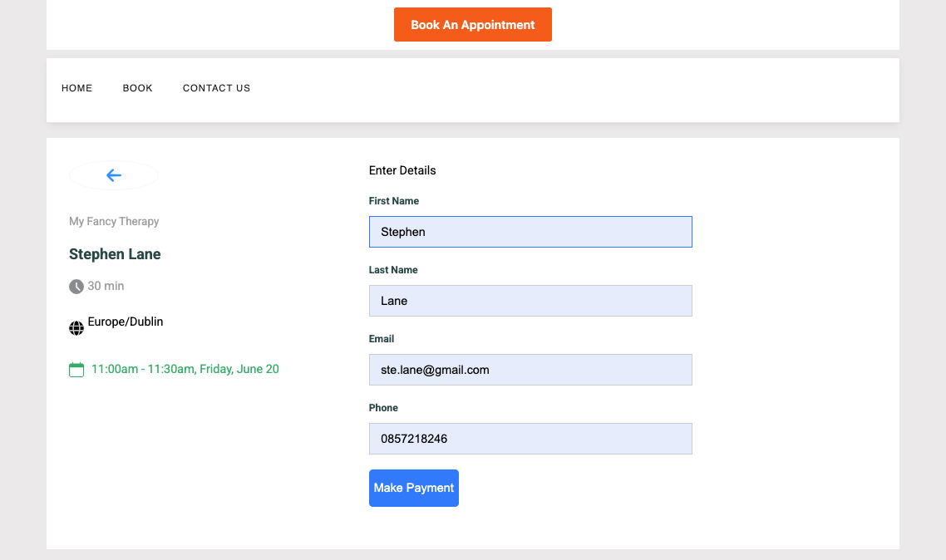Click the Email field label
The height and width of the screenshot is (560, 946).
(x=381, y=339)
